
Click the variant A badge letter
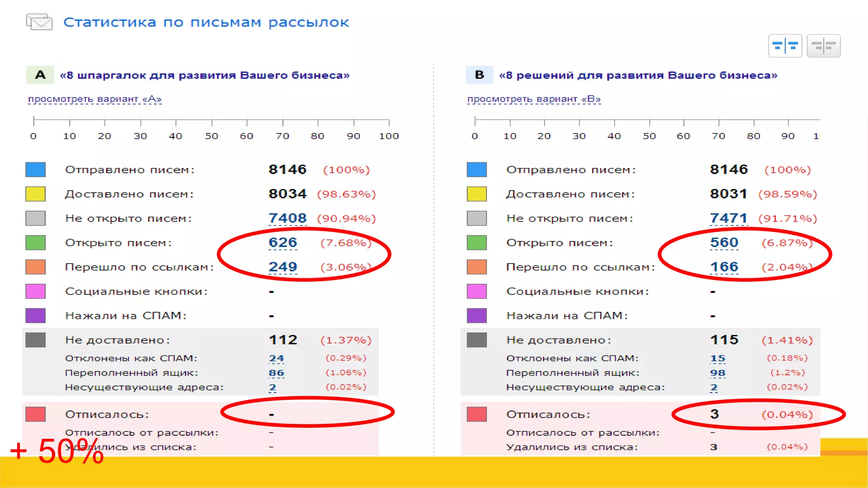click(40, 75)
